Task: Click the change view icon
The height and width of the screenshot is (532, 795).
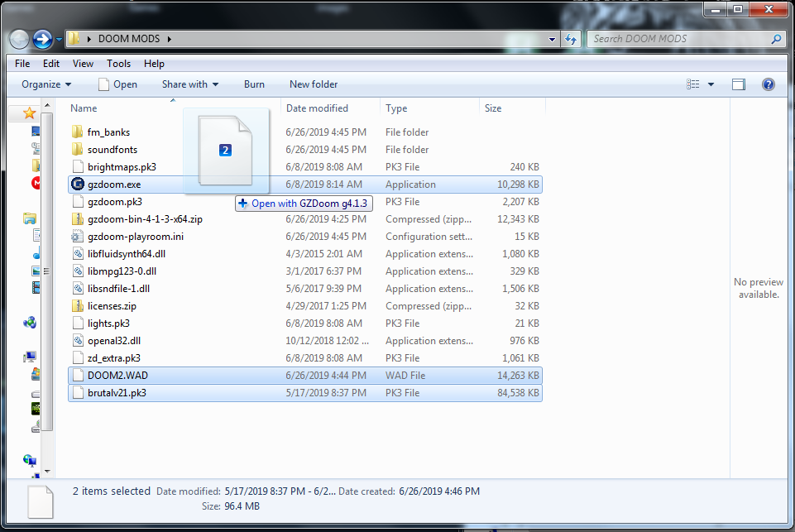Action: point(692,84)
